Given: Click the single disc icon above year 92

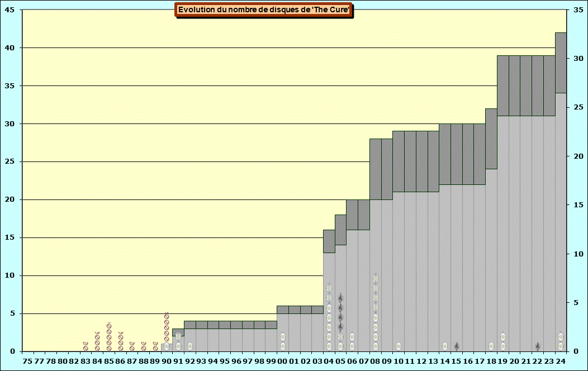Looking at the screenshot, I should 189,346.
